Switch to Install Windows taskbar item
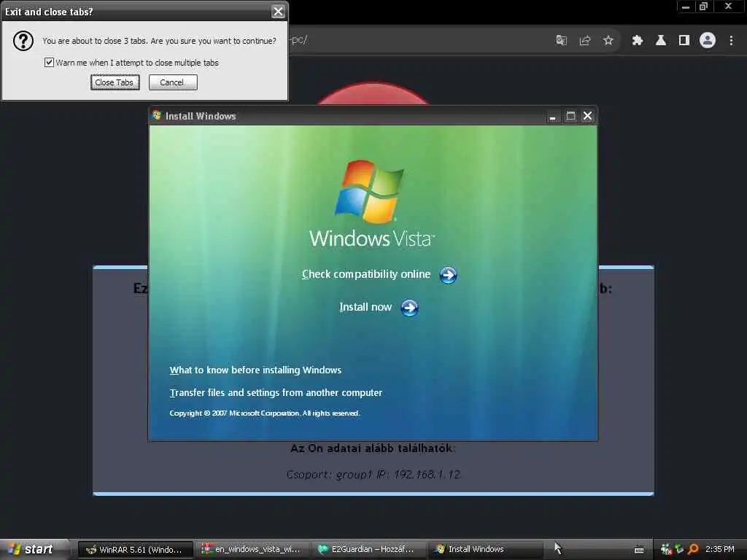Screen dimensions: 747x560 (x=484, y=550)
